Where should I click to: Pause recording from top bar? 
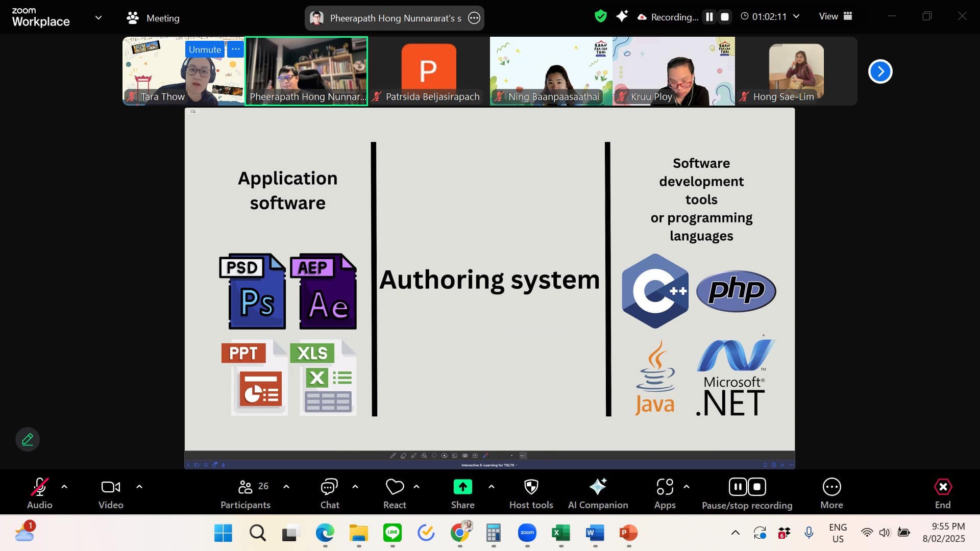pyautogui.click(x=709, y=17)
